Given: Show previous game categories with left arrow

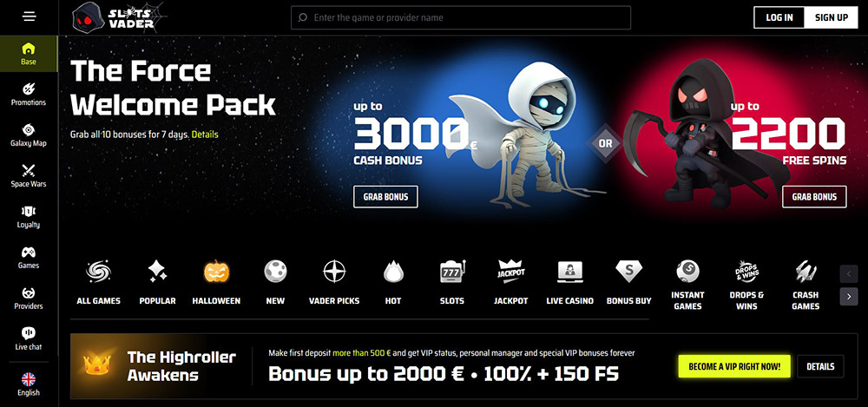Looking at the screenshot, I should (x=849, y=274).
